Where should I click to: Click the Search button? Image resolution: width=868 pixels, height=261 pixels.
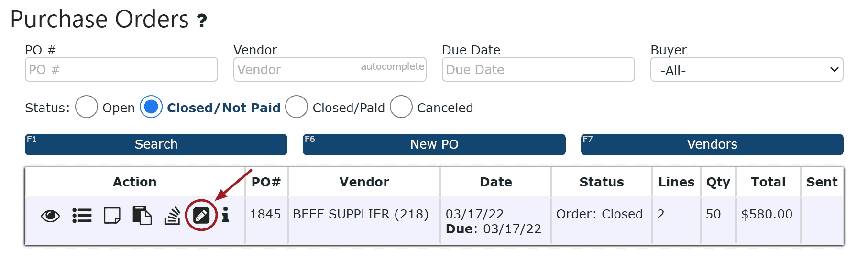156,144
